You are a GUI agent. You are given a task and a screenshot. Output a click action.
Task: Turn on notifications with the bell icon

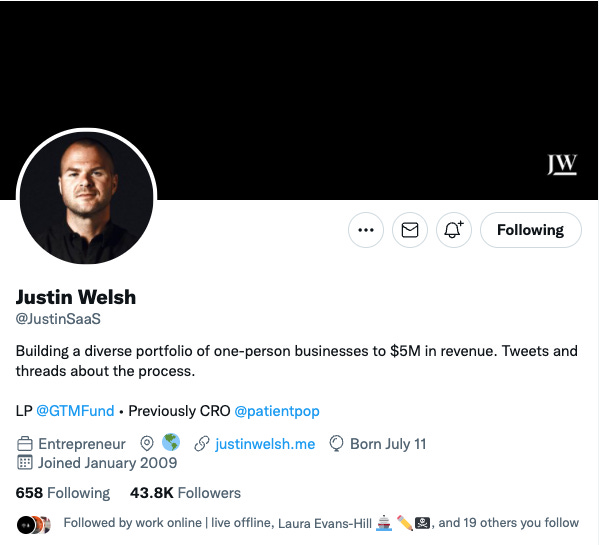453,230
